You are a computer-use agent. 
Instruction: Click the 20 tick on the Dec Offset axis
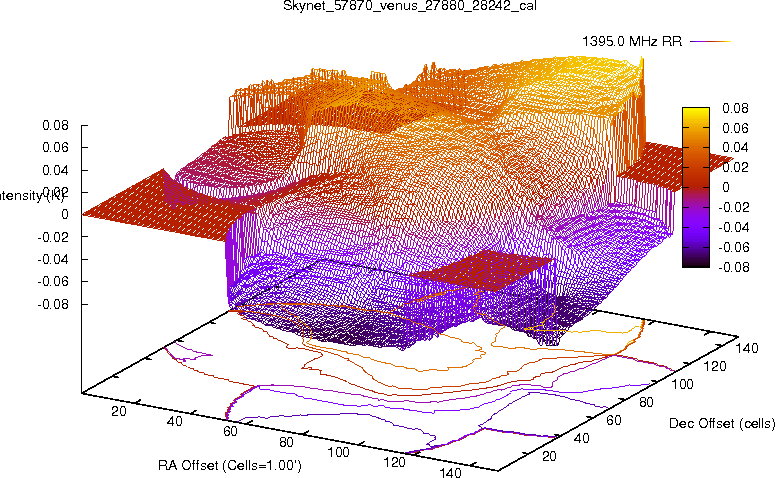coord(549,456)
